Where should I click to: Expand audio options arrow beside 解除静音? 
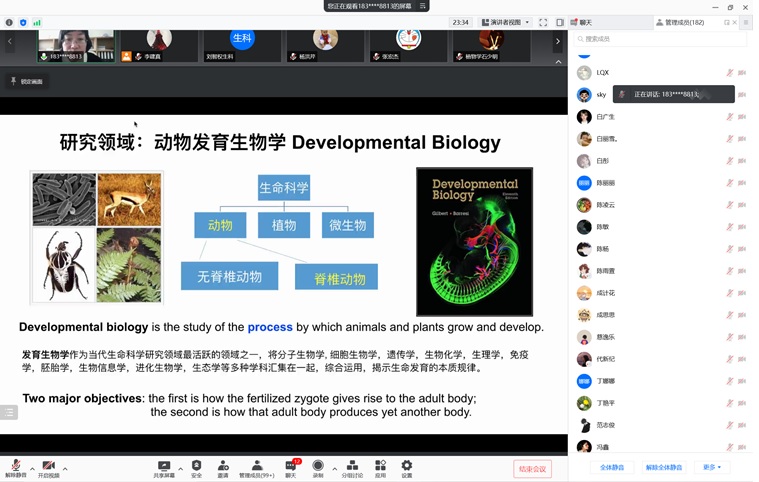coord(32,468)
